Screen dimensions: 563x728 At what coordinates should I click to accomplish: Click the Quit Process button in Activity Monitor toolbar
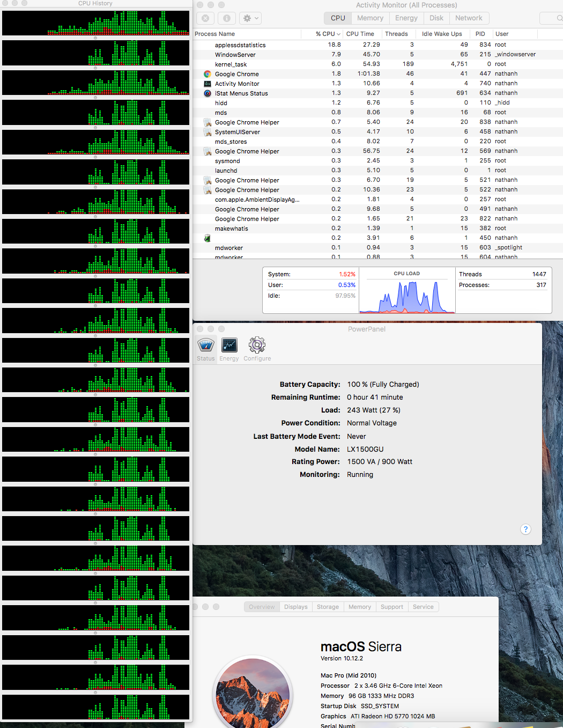[x=205, y=18]
